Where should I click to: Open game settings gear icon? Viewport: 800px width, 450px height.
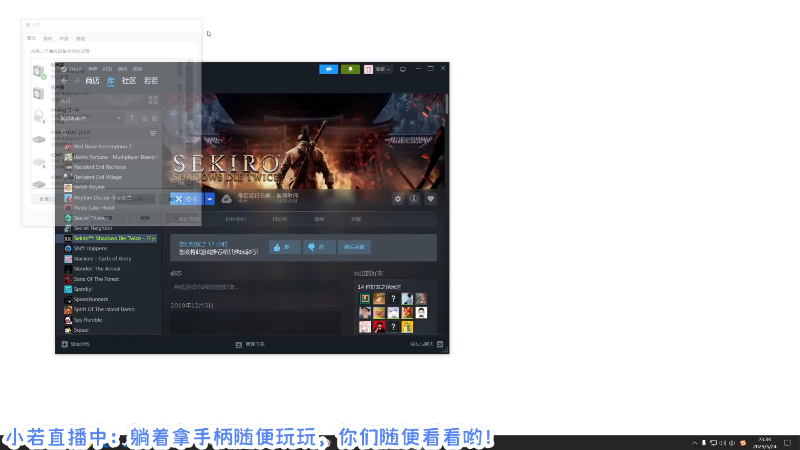(x=398, y=199)
